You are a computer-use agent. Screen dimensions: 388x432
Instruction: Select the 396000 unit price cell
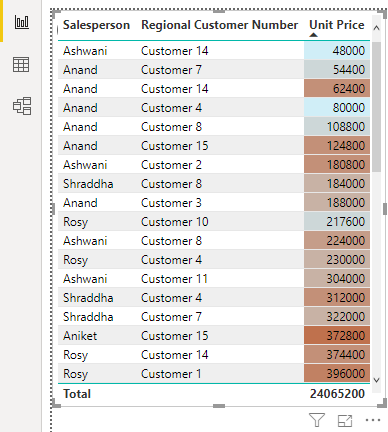(x=337, y=374)
